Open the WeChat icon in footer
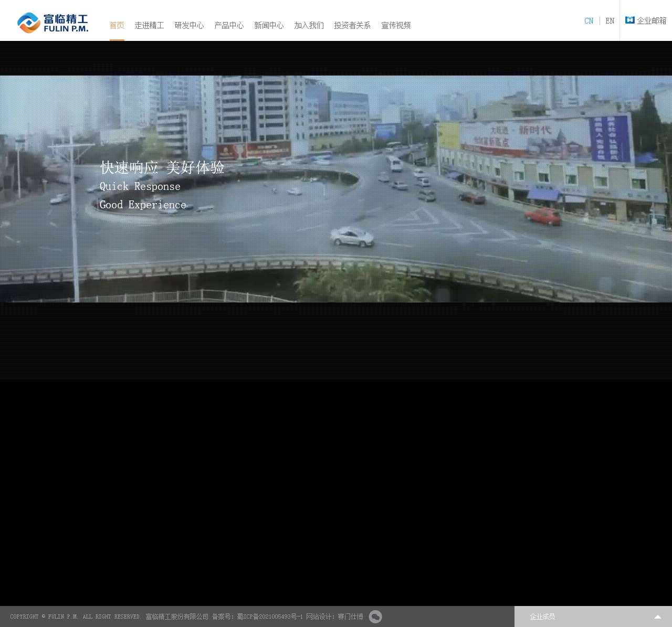This screenshot has width=672, height=627. pyautogui.click(x=375, y=617)
